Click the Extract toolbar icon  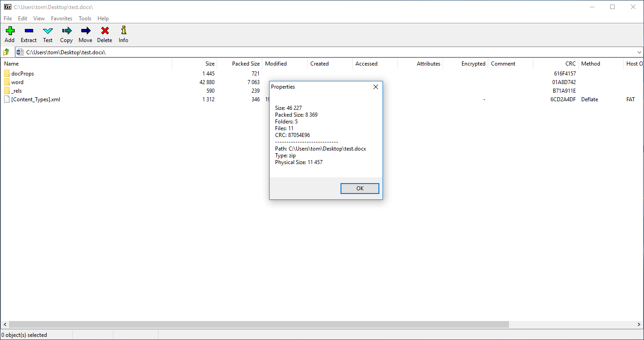tap(29, 31)
